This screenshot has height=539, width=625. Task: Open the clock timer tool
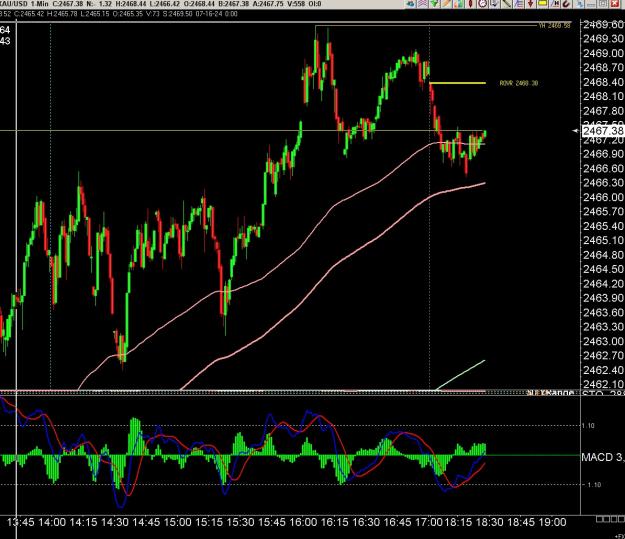click(x=483, y=4)
